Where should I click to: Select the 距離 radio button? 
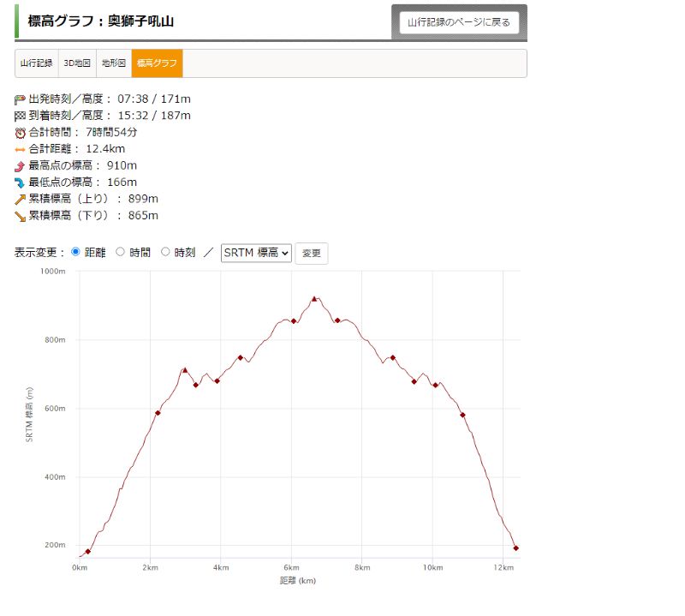click(75, 252)
